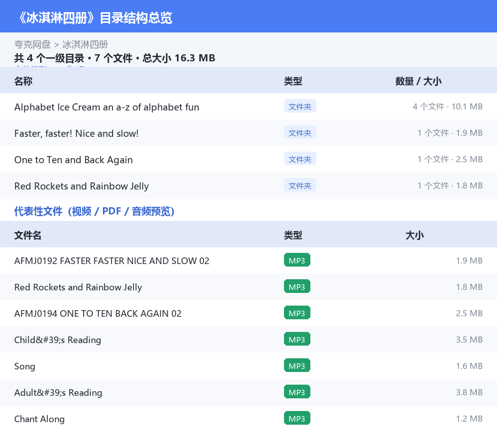Click 文件夹 tag of One to Ten row
497x448 pixels.
300,159
